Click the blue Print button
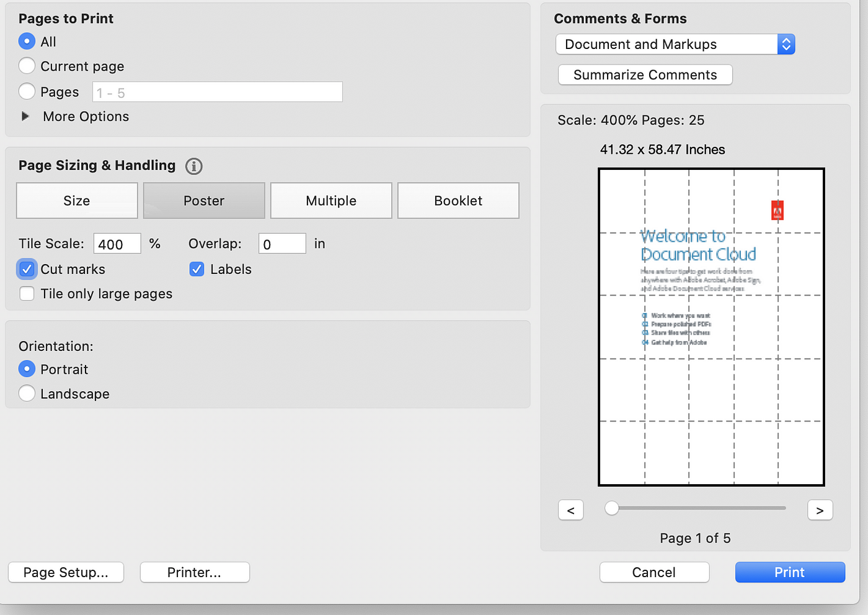 pos(790,572)
